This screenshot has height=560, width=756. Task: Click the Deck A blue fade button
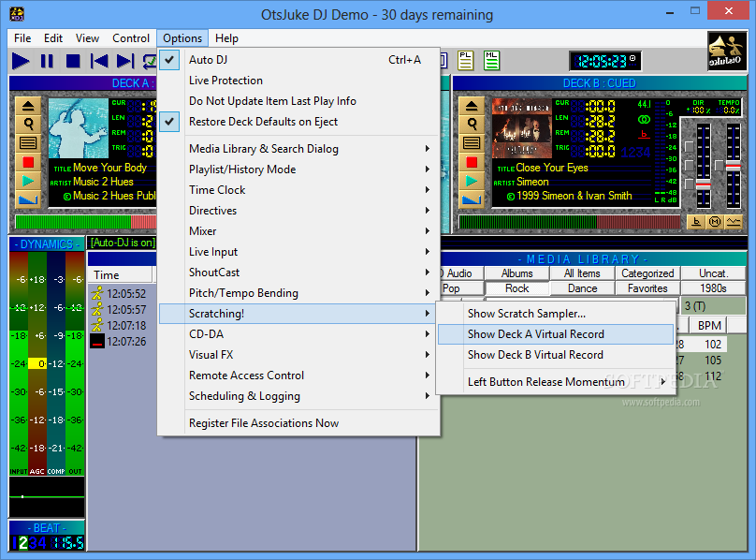click(28, 199)
